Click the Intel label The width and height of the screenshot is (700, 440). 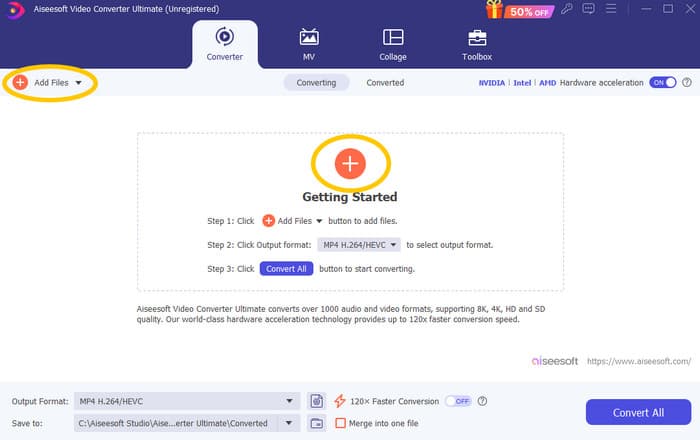pyautogui.click(x=522, y=83)
